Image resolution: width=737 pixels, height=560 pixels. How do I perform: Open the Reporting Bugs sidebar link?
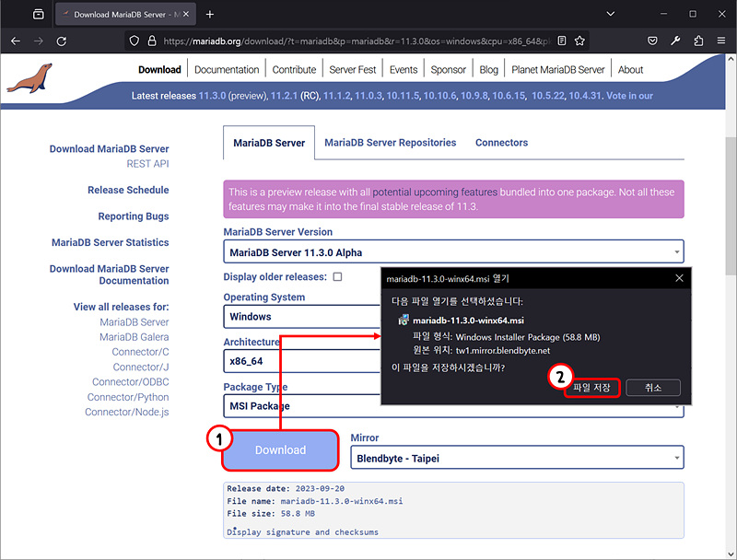pyautogui.click(x=134, y=216)
